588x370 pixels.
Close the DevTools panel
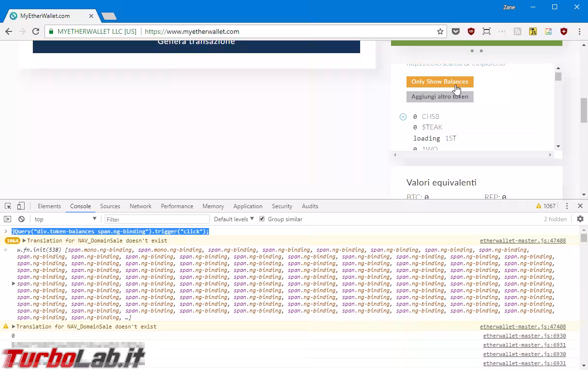580,206
